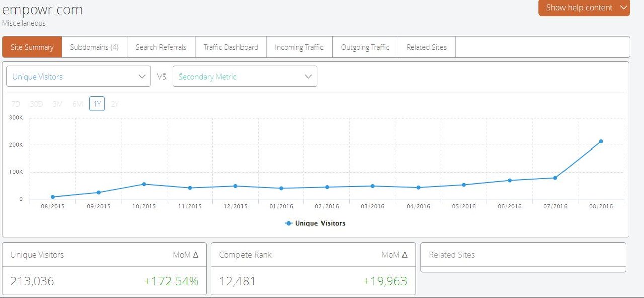Click the Show help content button
Screen dimensions: 644x298
click(584, 8)
